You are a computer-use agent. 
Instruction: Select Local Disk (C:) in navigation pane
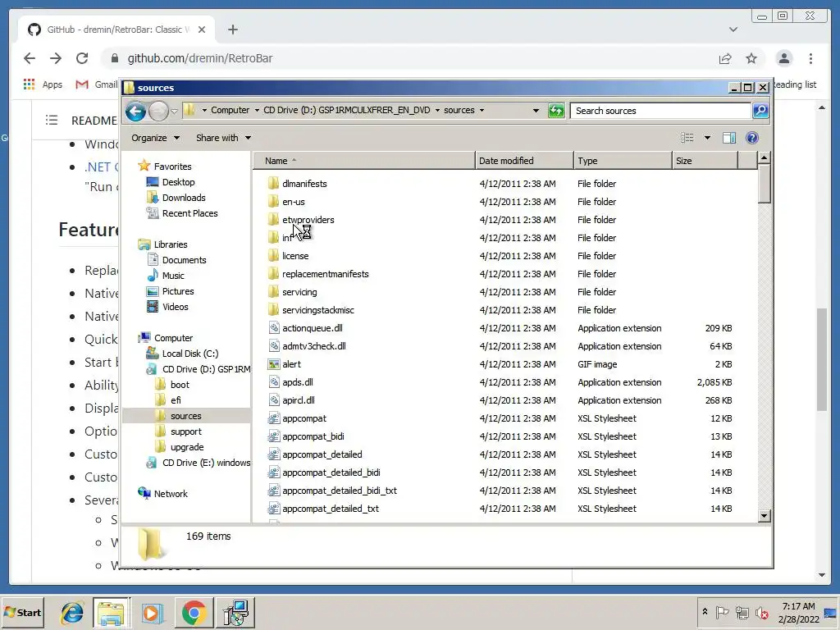click(190, 354)
